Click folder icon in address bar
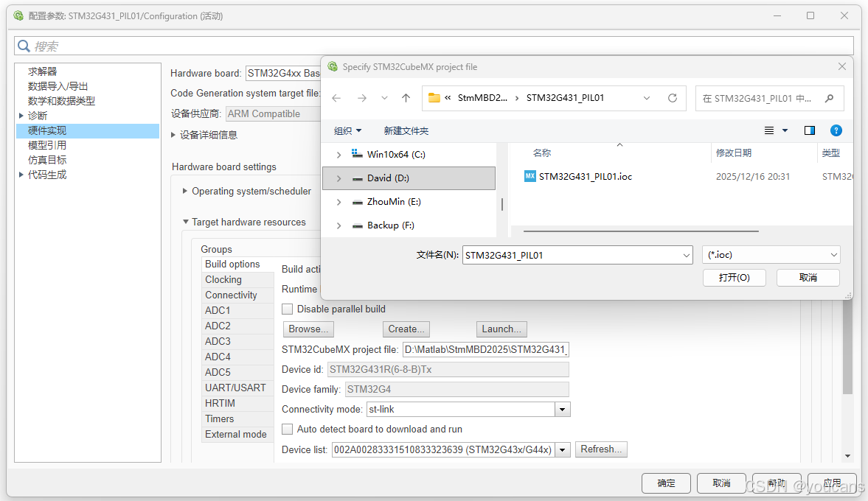The image size is (868, 501). click(434, 98)
